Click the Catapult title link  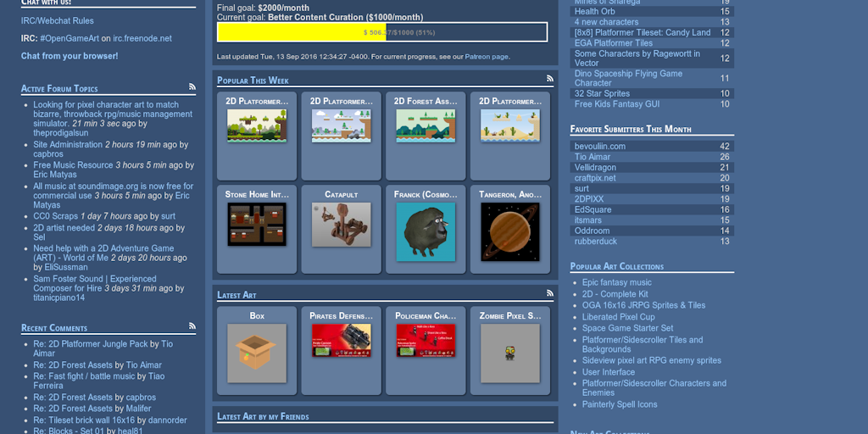[x=342, y=195]
